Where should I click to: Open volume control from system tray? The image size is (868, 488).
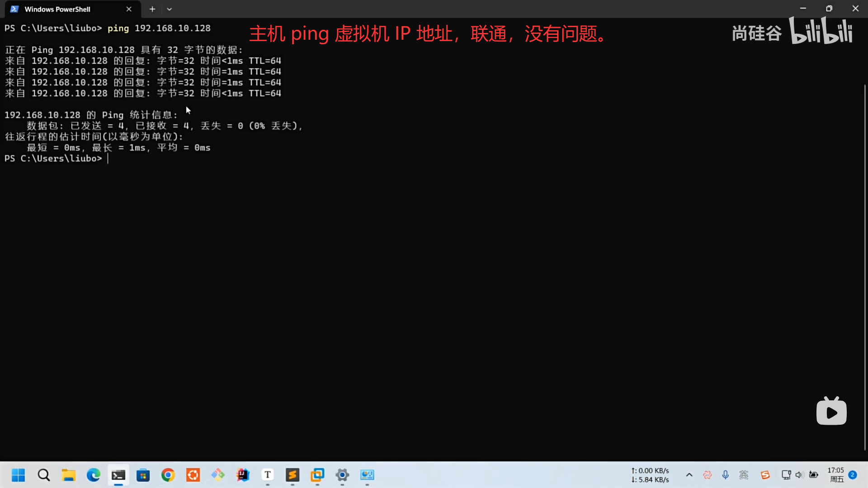[799, 475]
